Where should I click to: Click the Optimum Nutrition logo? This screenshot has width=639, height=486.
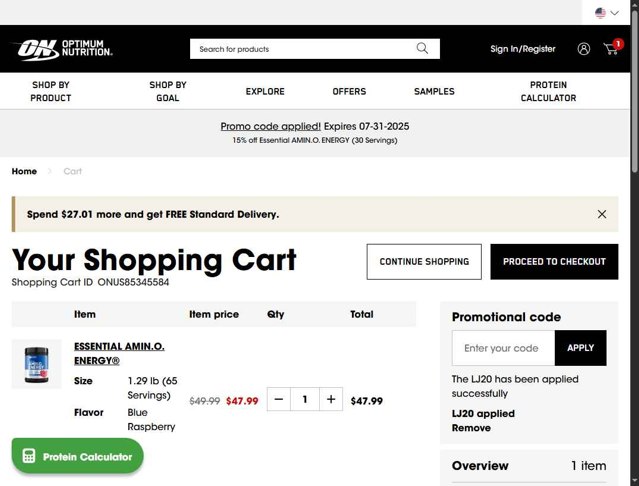pos(62,48)
